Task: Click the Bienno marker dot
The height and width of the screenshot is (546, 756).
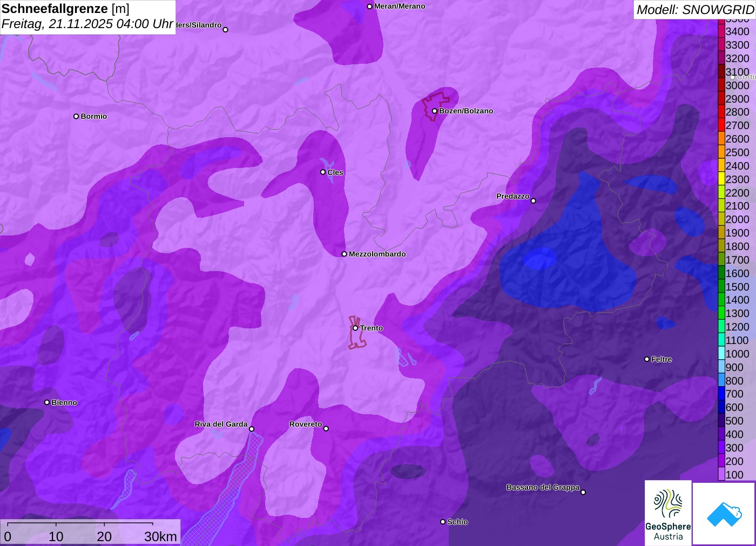Action: point(47,402)
